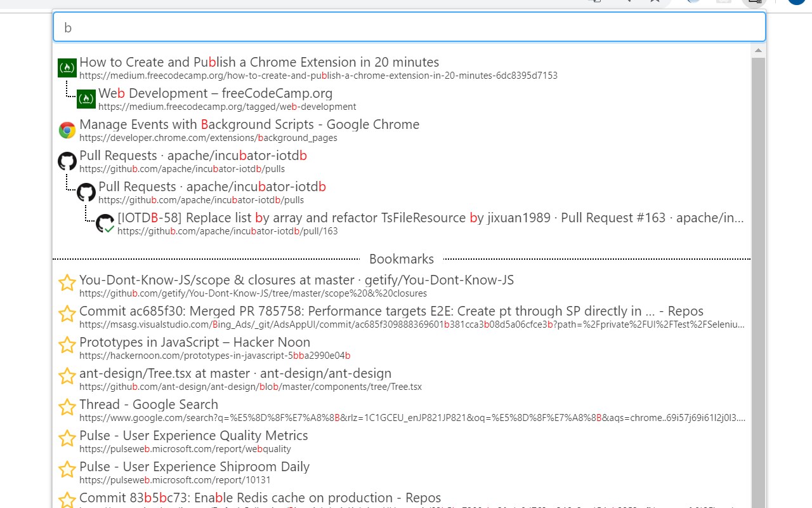The width and height of the screenshot is (812, 508).
Task: Click the bookmark star icon in the address bar
Action: 655,2
